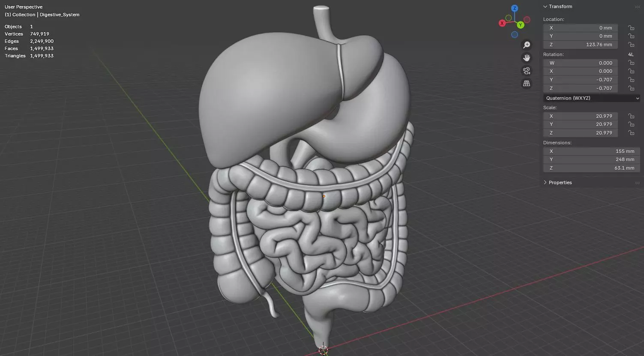Lock Scale Z with its padlock
The width and height of the screenshot is (644, 356).
tap(631, 133)
